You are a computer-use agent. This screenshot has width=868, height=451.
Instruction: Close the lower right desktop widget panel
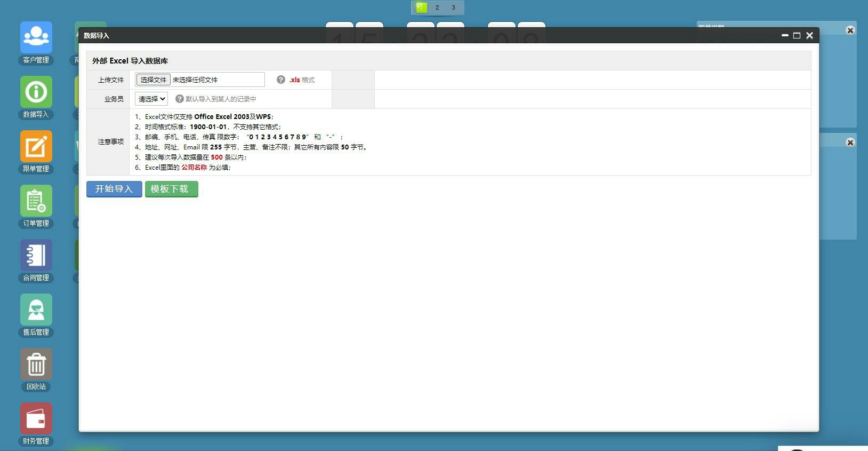click(850, 143)
